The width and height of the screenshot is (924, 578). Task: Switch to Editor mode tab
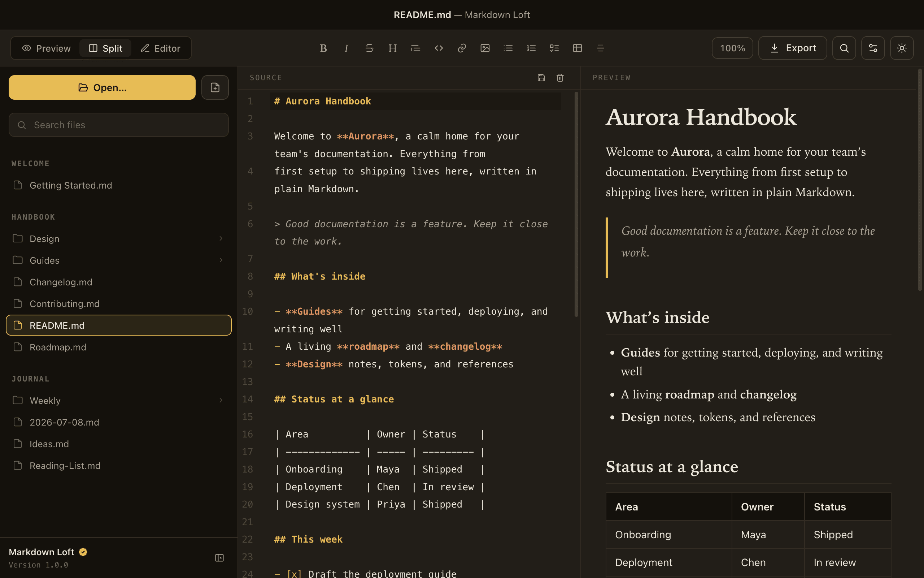[x=160, y=48]
